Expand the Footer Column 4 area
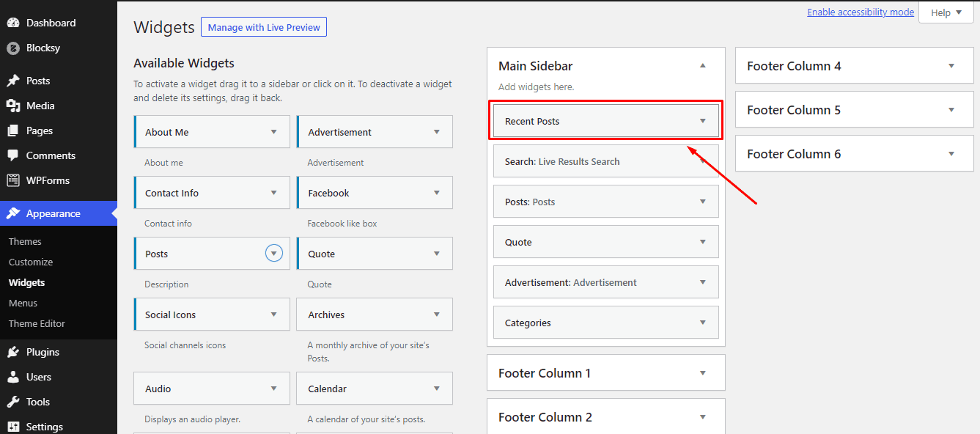Image resolution: width=980 pixels, height=434 pixels. point(951,66)
